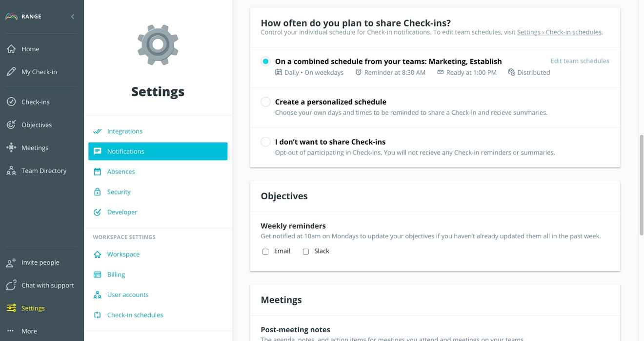Click the Team Directory people icon
Screen dimensions: 644x341
(x=11, y=170)
